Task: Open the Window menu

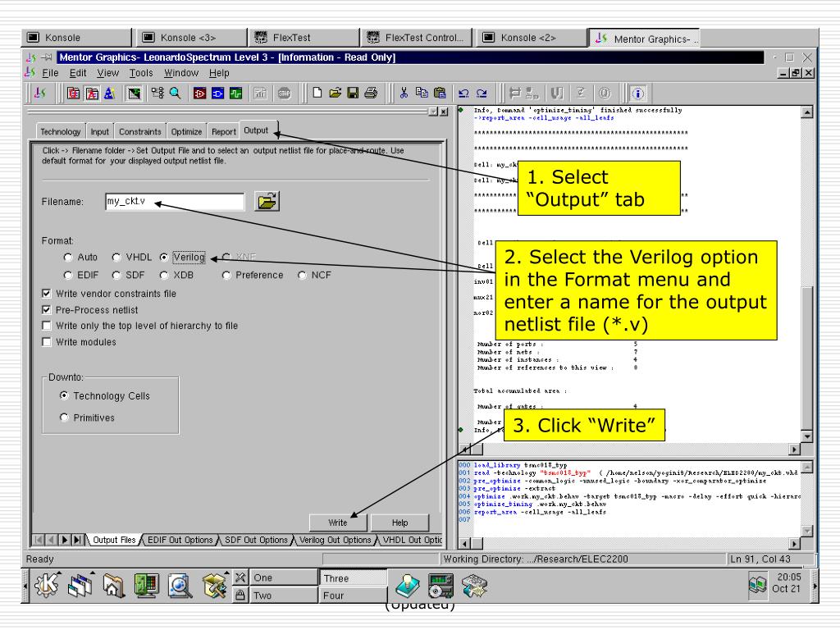Action: tap(181, 73)
